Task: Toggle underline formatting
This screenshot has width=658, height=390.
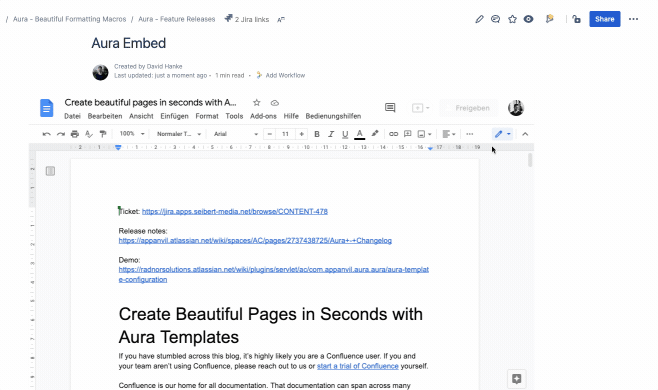Action: click(x=345, y=134)
